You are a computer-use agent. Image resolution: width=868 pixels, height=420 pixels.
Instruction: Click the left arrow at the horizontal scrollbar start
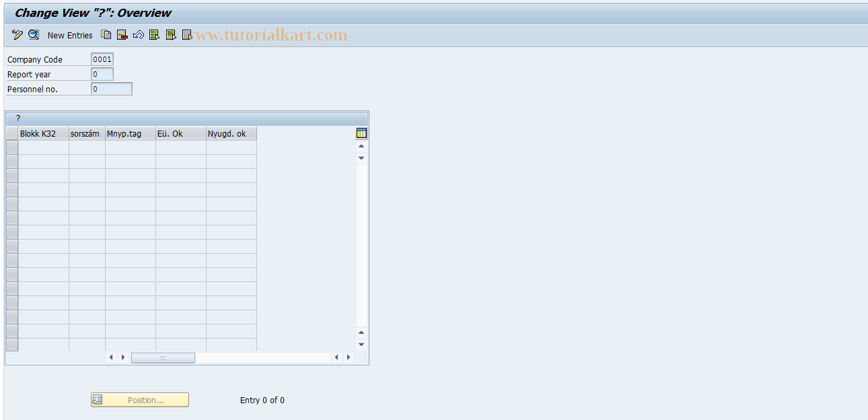click(112, 357)
